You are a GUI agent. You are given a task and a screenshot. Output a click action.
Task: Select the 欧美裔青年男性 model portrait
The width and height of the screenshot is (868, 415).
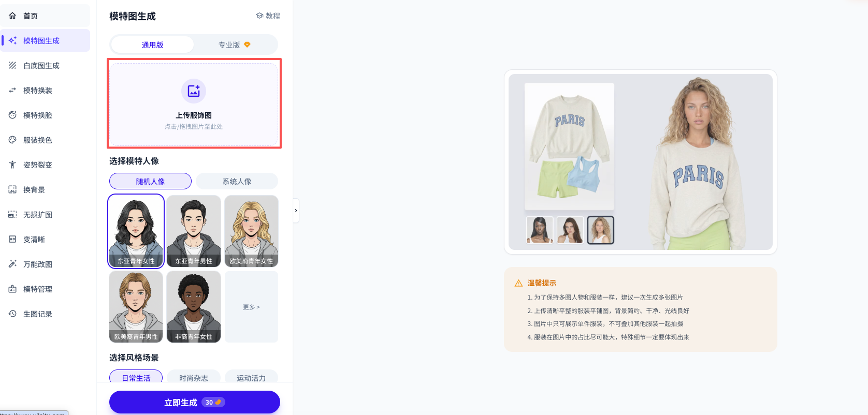pyautogui.click(x=136, y=307)
